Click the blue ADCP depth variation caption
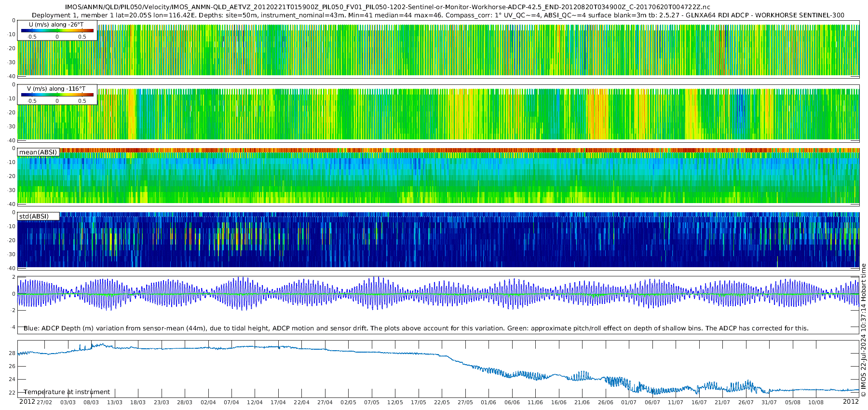868x410 pixels. click(x=416, y=328)
